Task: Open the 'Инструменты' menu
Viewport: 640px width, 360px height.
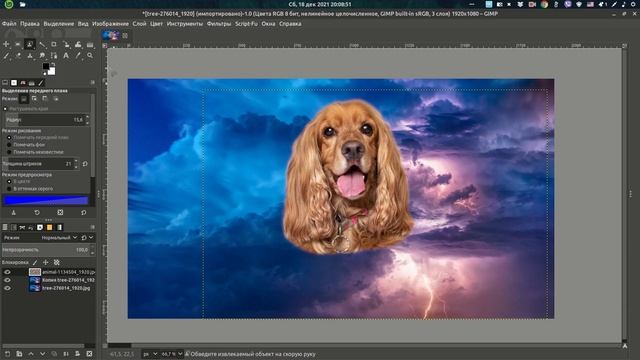Action: pyautogui.click(x=184, y=24)
